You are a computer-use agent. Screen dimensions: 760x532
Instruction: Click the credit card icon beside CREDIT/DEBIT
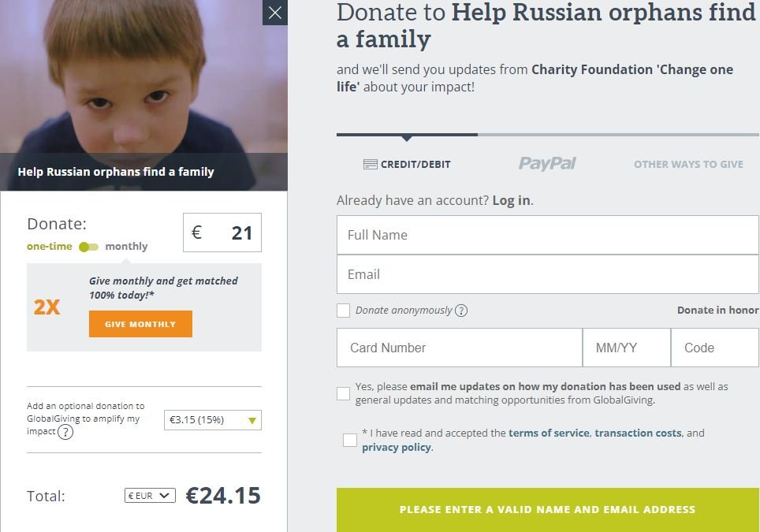point(371,165)
